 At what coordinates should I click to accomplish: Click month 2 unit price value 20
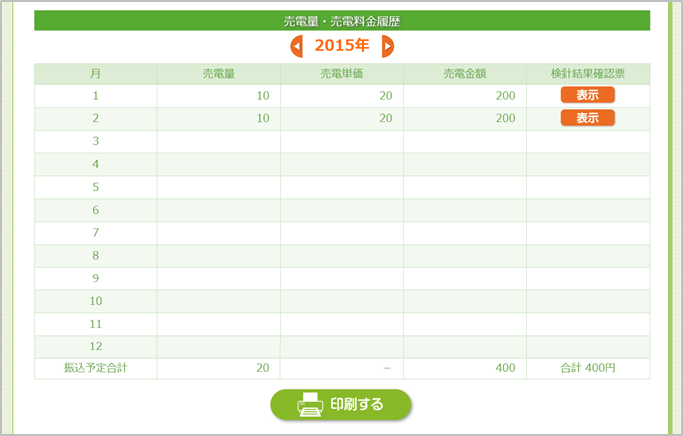384,118
